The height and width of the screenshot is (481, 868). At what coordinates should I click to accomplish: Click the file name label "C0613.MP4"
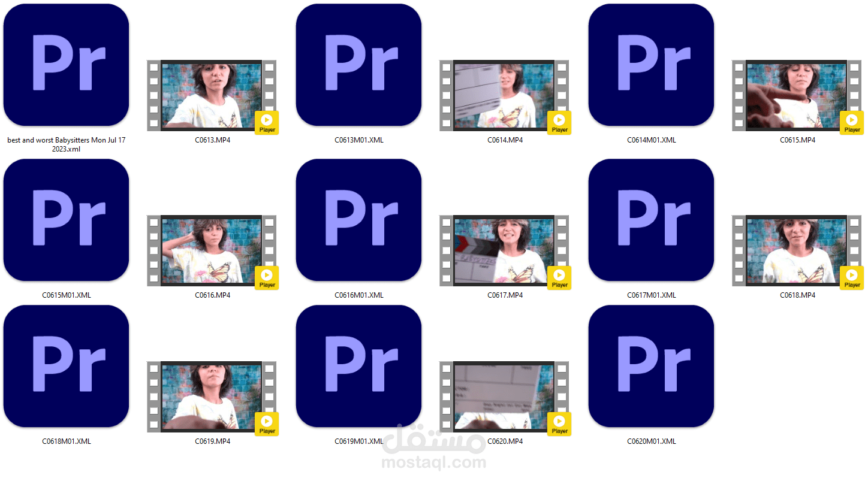(213, 140)
